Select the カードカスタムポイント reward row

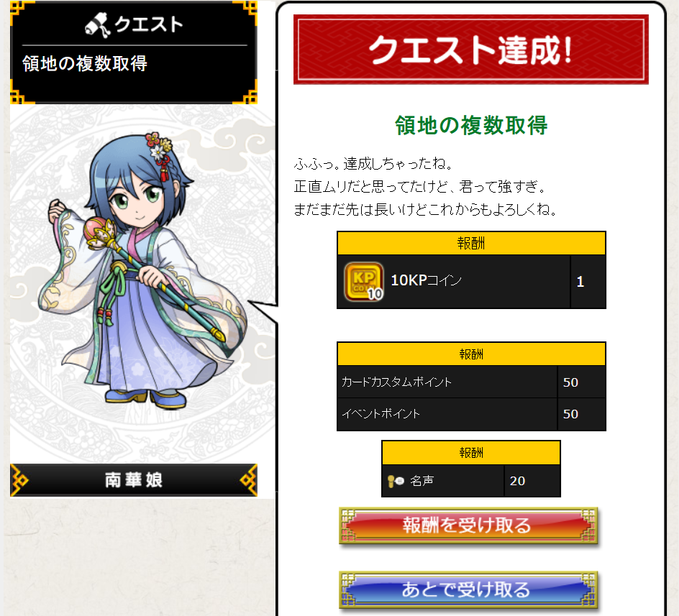(471, 382)
